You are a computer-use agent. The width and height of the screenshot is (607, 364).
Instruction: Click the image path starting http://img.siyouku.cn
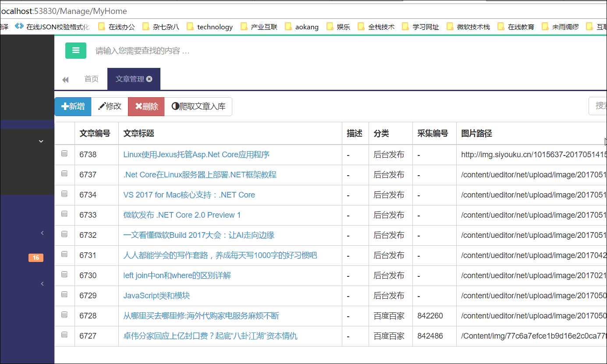coord(533,155)
